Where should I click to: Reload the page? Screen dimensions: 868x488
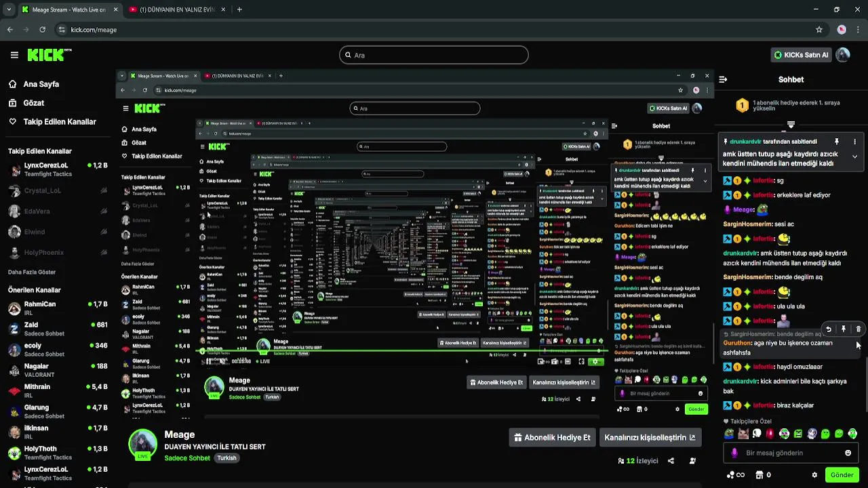(x=42, y=30)
